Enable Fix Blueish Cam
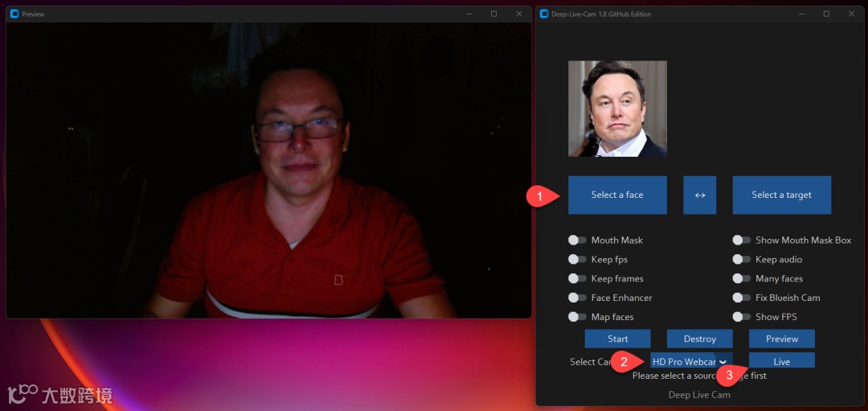 (x=741, y=298)
